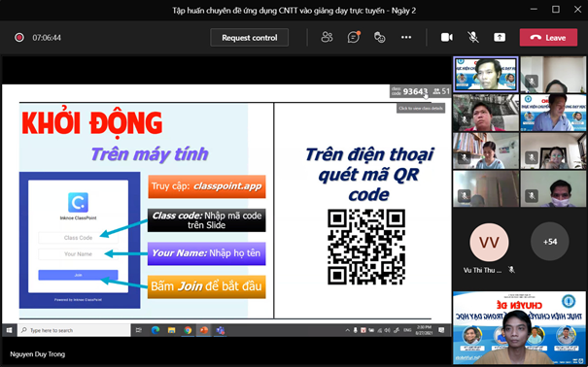Select the video tile of woman near bookshelf
This screenshot has height=367, width=588.
(x=486, y=150)
